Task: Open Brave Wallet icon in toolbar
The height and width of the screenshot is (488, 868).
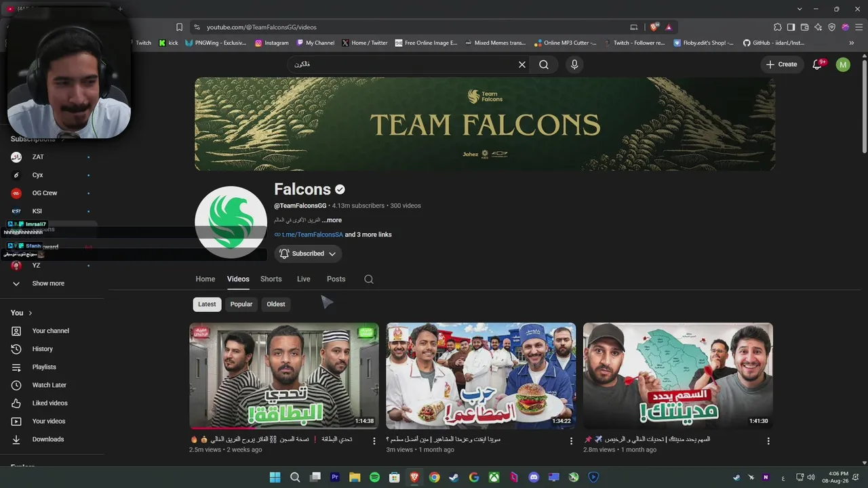Action: click(805, 27)
